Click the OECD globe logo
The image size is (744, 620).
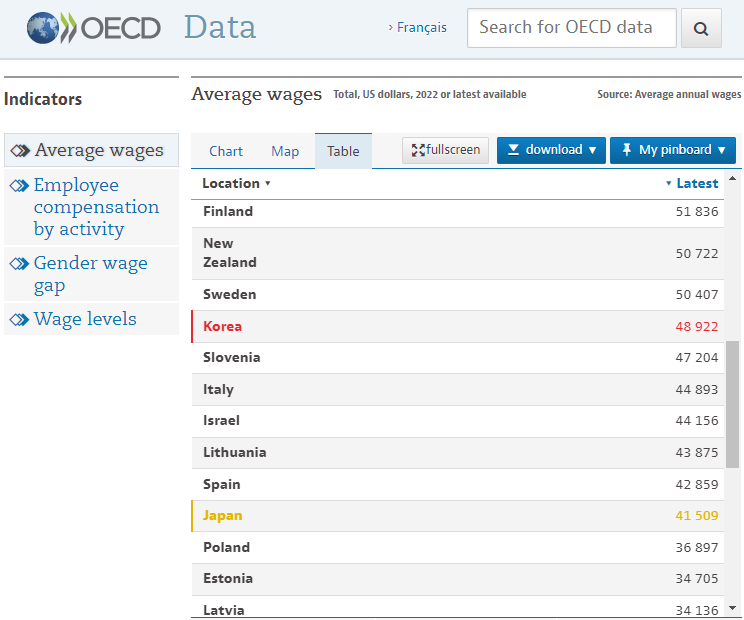point(46,28)
